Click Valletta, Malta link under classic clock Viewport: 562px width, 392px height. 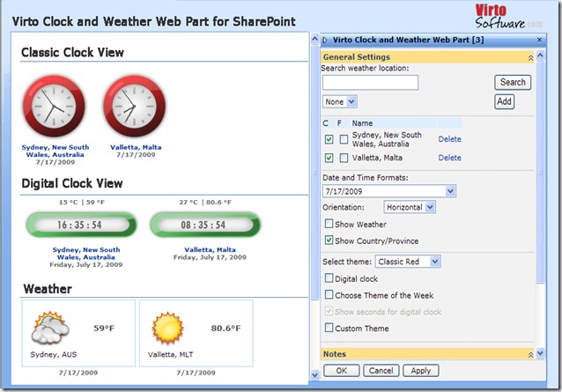(x=136, y=147)
